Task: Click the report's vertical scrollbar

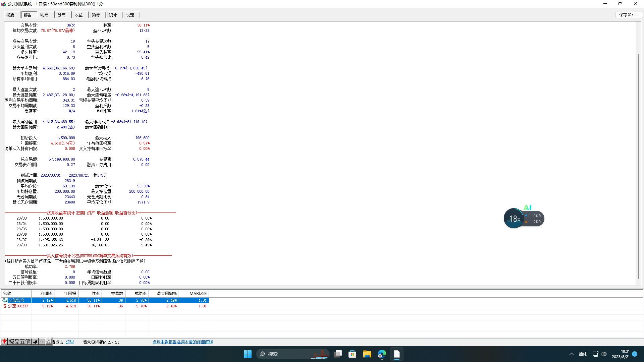Action: point(638,166)
